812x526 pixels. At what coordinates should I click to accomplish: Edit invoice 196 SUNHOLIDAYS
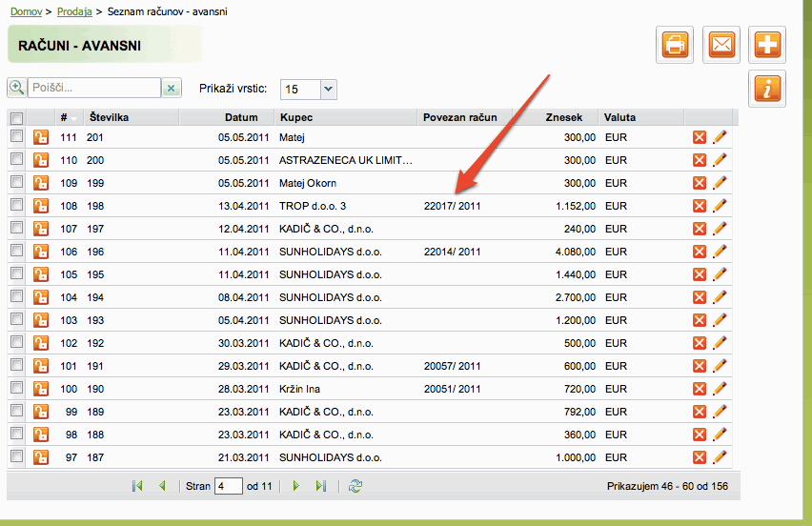click(x=720, y=252)
